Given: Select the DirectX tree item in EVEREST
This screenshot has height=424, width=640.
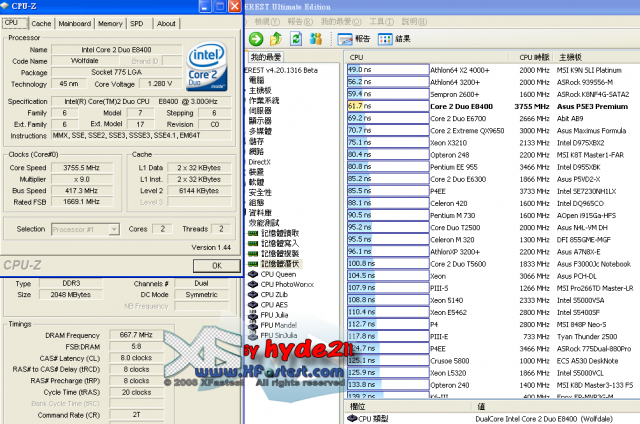Looking at the screenshot, I should click(260, 162).
